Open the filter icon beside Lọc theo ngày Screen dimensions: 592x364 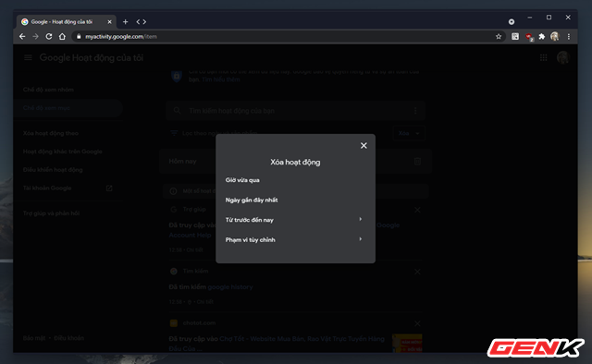[174, 133]
